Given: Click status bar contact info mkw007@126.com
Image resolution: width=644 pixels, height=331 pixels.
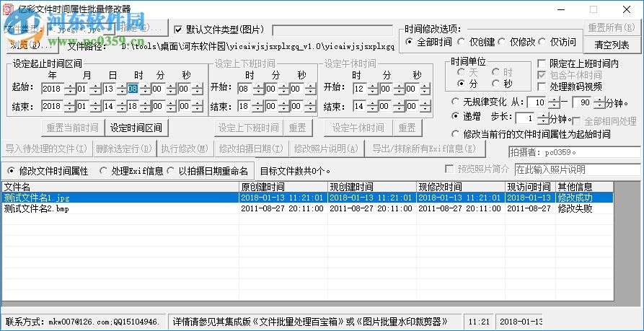Looking at the screenshot, I should pyautogui.click(x=85, y=321).
